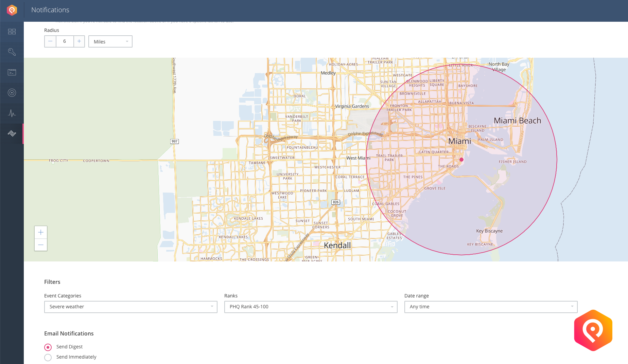This screenshot has height=364, width=628.
Task: Click the 'Virginia Gardens' map label
Action: 352,106
